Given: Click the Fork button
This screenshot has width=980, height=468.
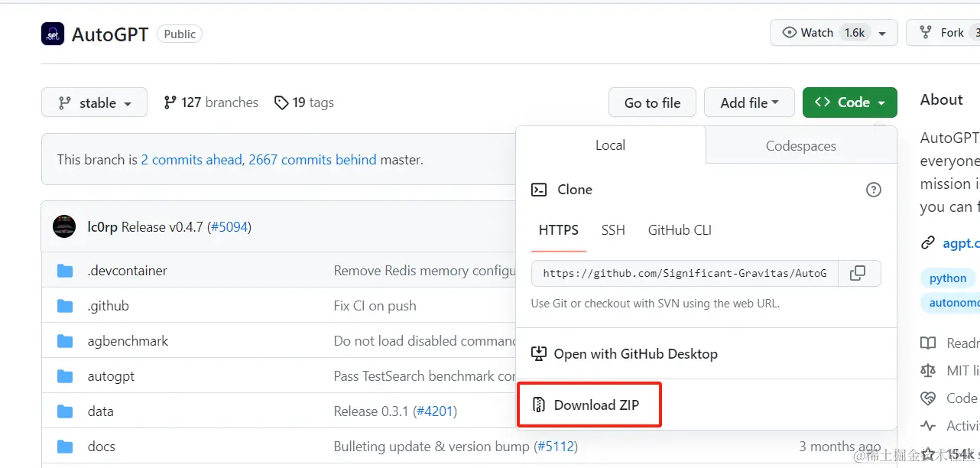Looking at the screenshot, I should pos(944,33).
